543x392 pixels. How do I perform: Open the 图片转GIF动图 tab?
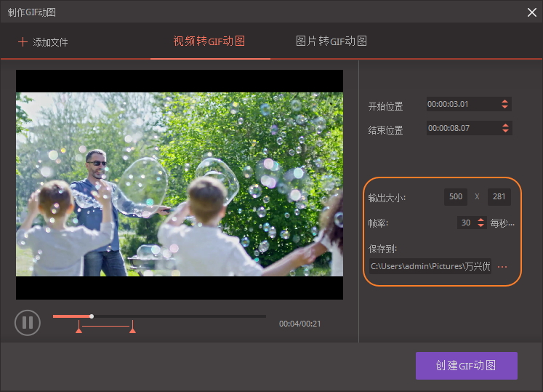click(331, 41)
